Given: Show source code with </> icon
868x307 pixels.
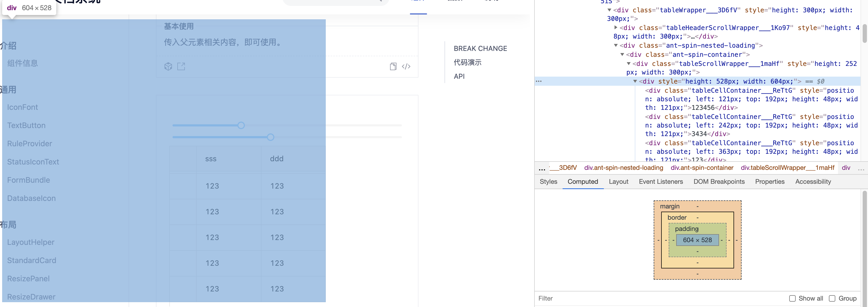Looking at the screenshot, I should (406, 66).
